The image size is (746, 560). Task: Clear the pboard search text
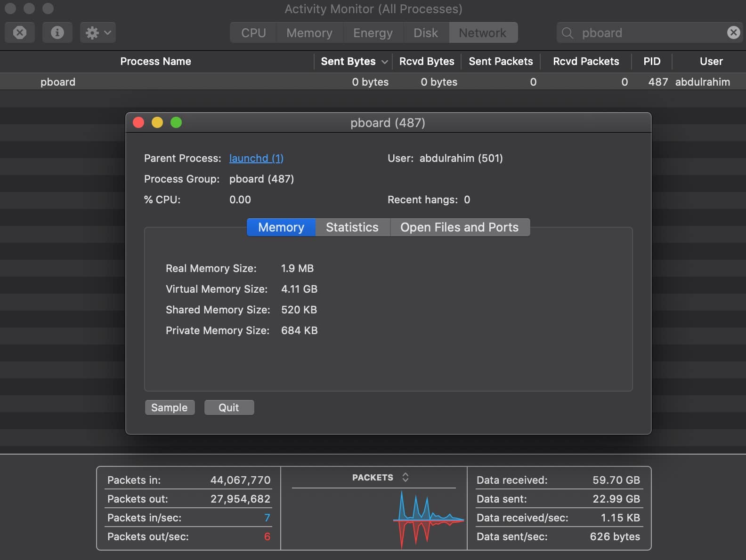[x=733, y=32]
